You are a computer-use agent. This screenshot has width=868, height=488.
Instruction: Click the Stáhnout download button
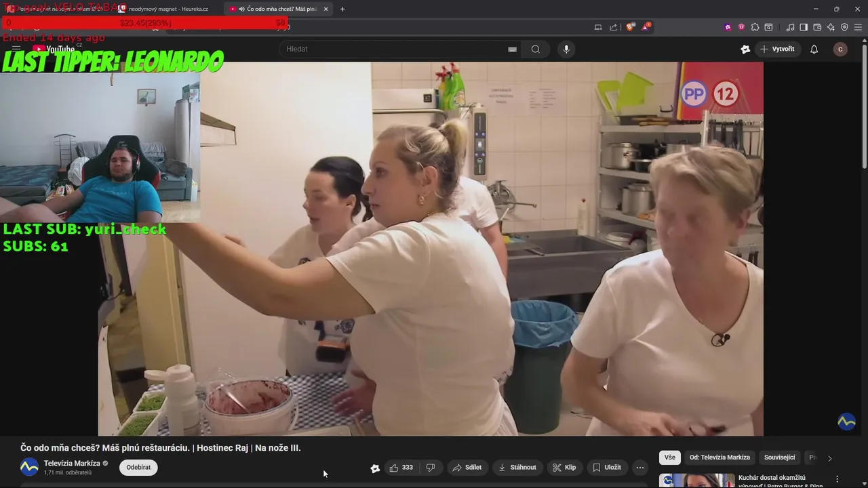pos(517,468)
